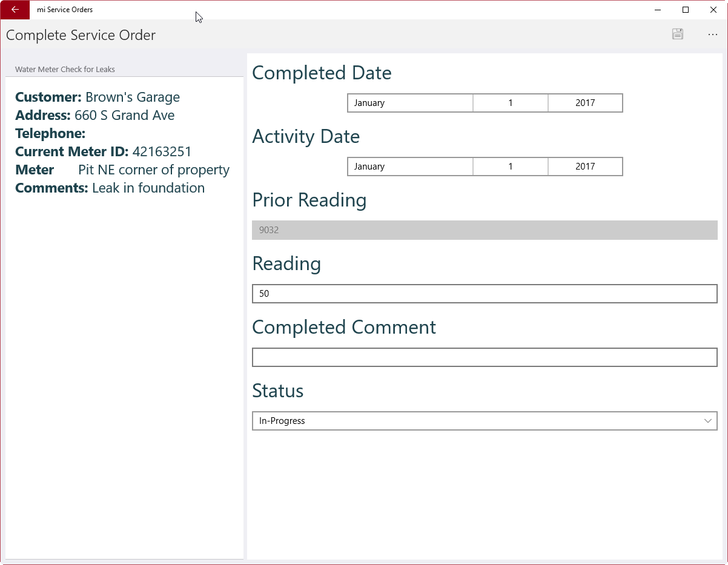Open the more options ellipsis menu
Image resolution: width=728 pixels, height=565 pixels.
tap(713, 35)
